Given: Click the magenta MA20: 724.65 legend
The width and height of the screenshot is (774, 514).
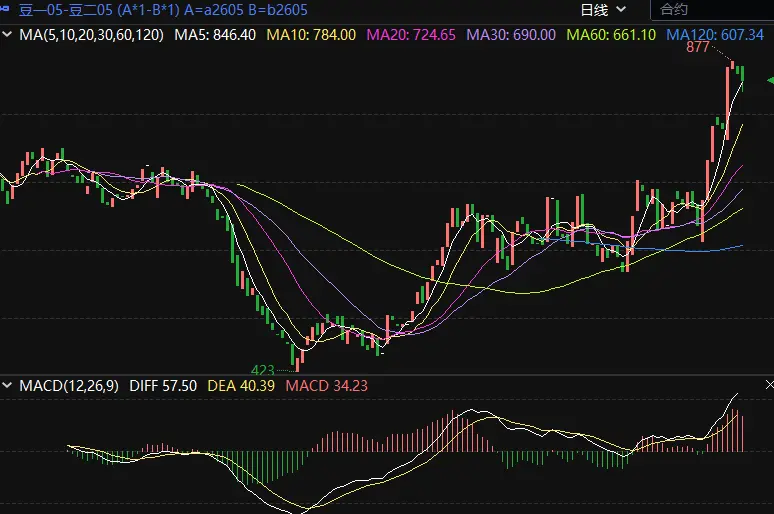Looking at the screenshot, I should [411, 35].
